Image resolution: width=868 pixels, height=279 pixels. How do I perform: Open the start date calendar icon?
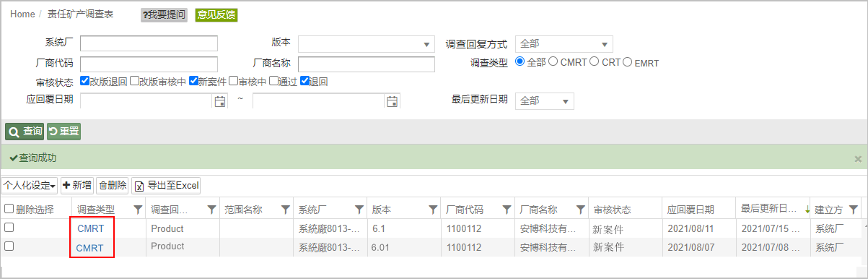click(x=219, y=101)
